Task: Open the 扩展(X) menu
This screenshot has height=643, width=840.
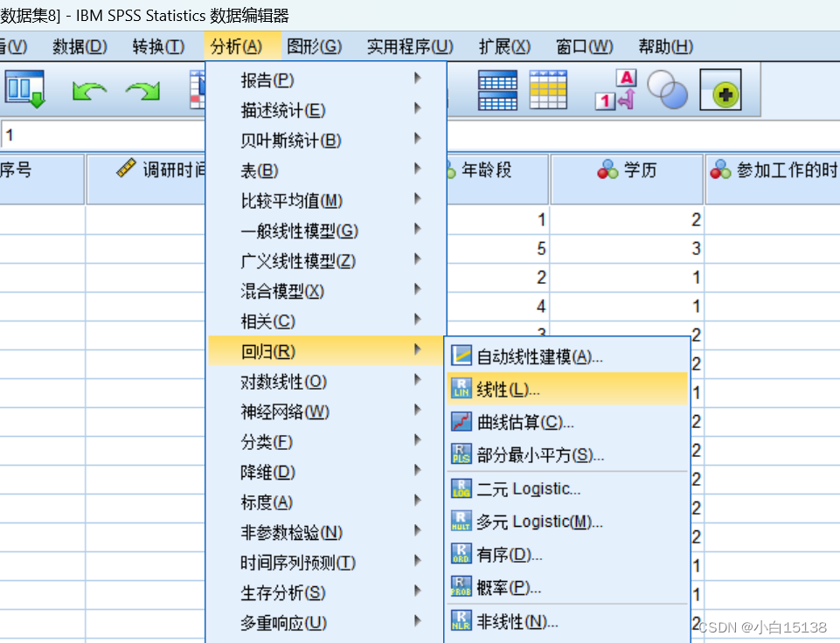Action: coord(504,46)
